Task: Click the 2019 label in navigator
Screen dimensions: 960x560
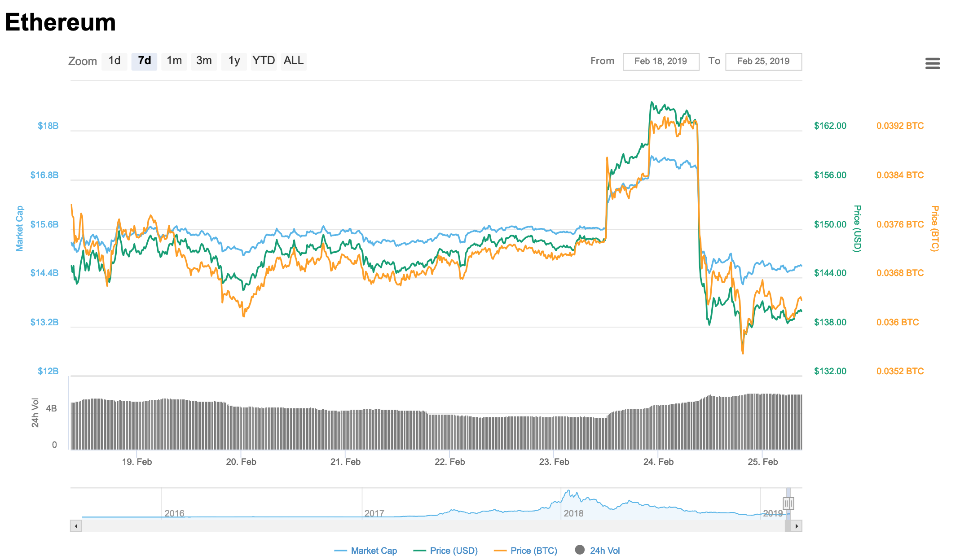Action: pyautogui.click(x=773, y=513)
